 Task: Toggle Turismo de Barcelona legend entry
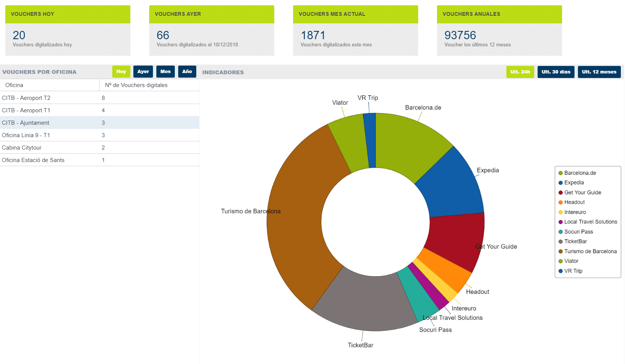click(x=588, y=251)
